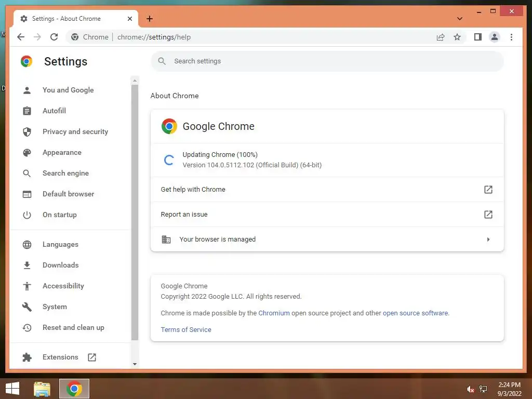Expand the browser is managed arrow
Image resolution: width=532 pixels, height=399 pixels.
[488, 240]
